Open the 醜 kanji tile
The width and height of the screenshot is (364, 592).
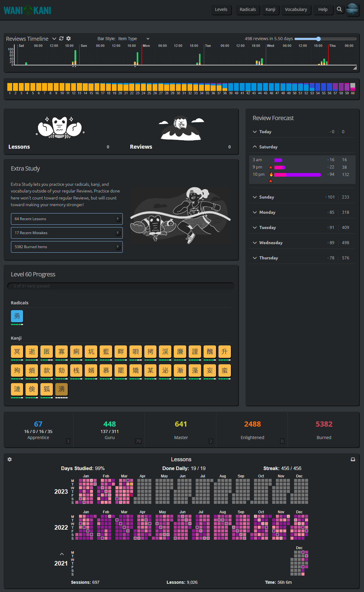(x=210, y=352)
